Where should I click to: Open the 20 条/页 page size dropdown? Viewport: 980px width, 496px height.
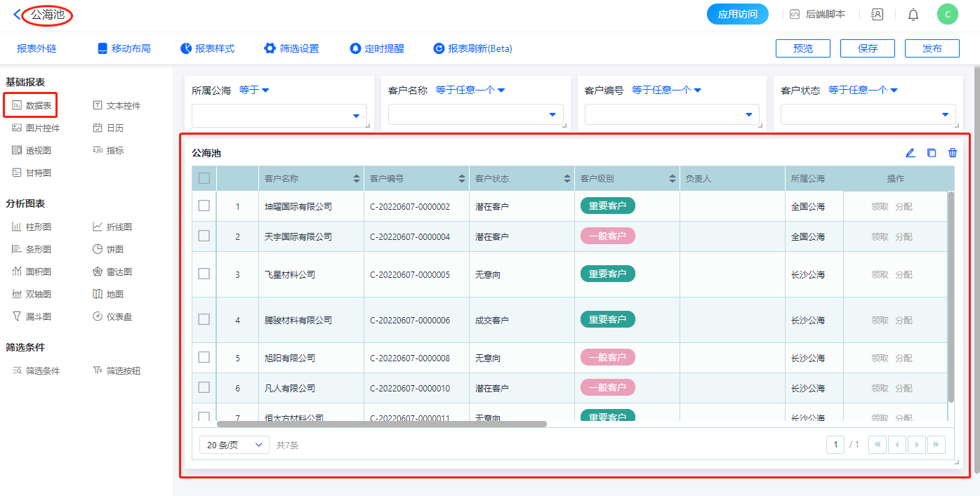point(234,445)
